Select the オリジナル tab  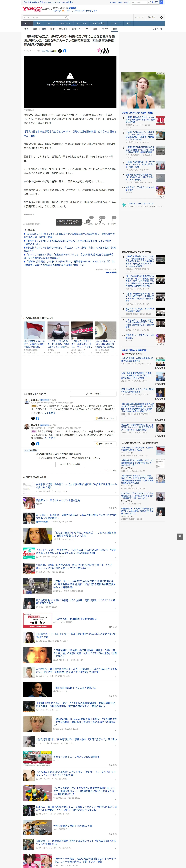click(x=81, y=24)
